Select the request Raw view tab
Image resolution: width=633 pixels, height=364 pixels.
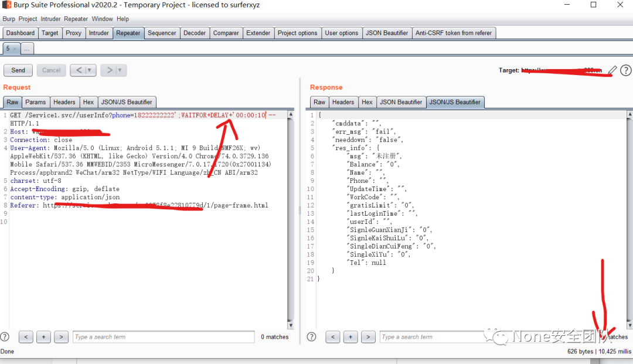click(12, 102)
